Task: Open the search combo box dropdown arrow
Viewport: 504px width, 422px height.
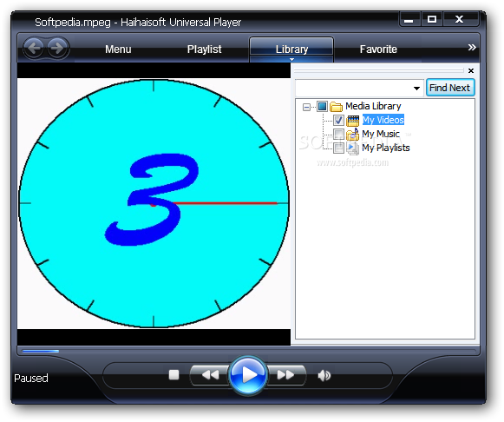Action: (416, 88)
